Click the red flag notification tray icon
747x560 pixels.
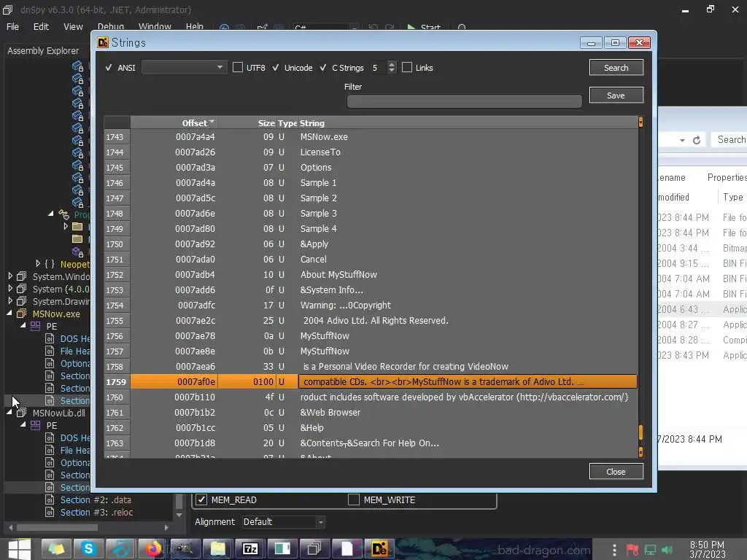point(632,550)
